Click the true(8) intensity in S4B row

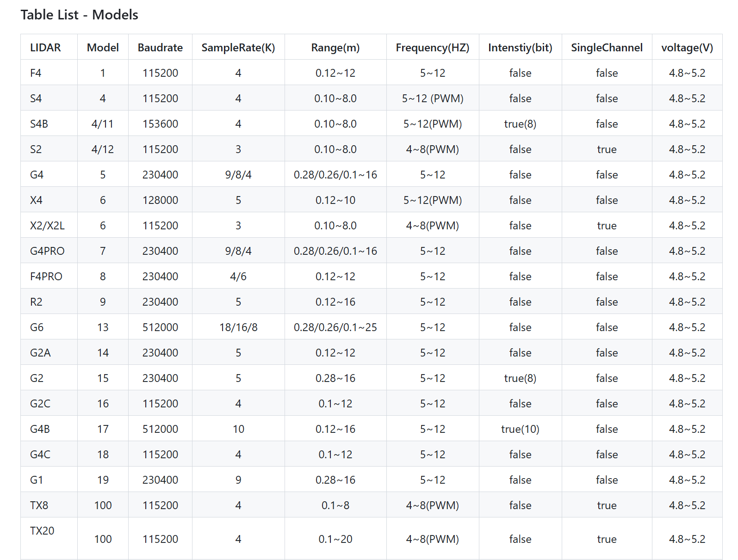click(x=520, y=124)
